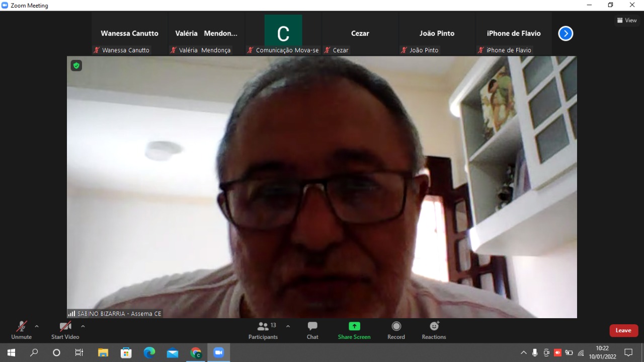Image resolution: width=644 pixels, height=362 pixels.
Task: Select Wanessa Canutto's participant tile
Action: [129, 34]
